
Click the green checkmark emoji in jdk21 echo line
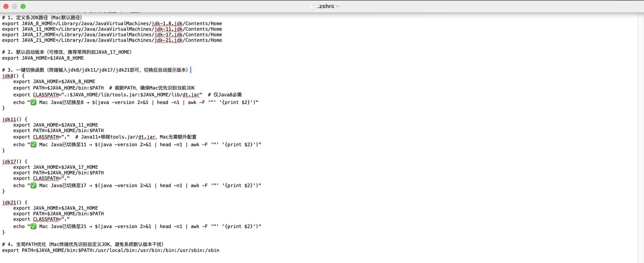point(33,227)
